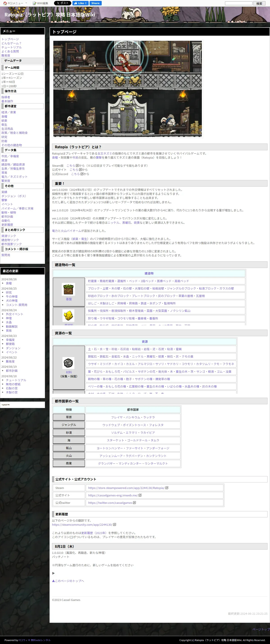This screenshot has width=270, height=644.
Task: Click the Facebook Like button
Action: click(x=80, y=3)
